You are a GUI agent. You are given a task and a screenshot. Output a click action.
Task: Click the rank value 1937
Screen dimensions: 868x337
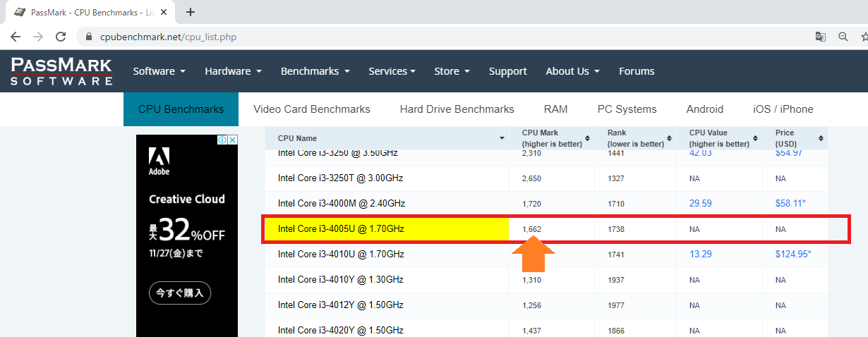pos(615,280)
